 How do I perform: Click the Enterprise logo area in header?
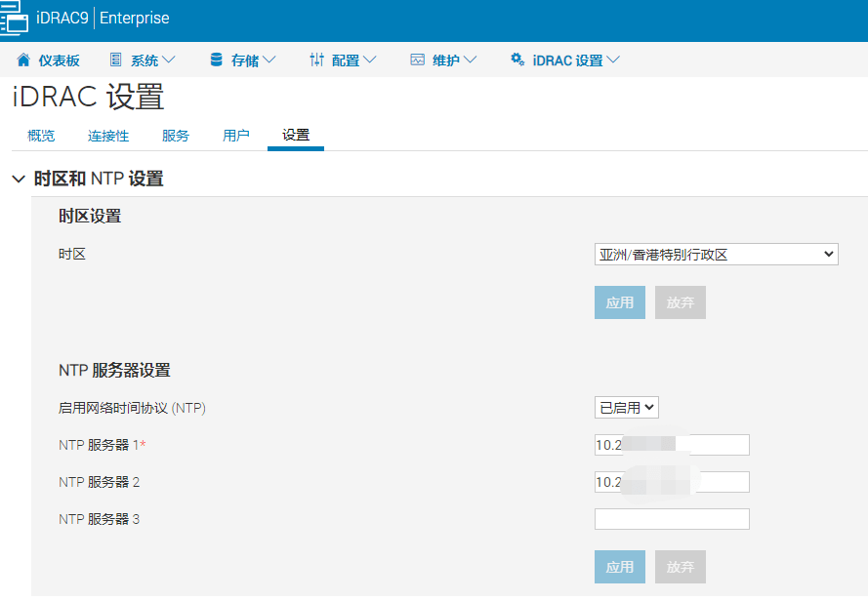point(135,18)
